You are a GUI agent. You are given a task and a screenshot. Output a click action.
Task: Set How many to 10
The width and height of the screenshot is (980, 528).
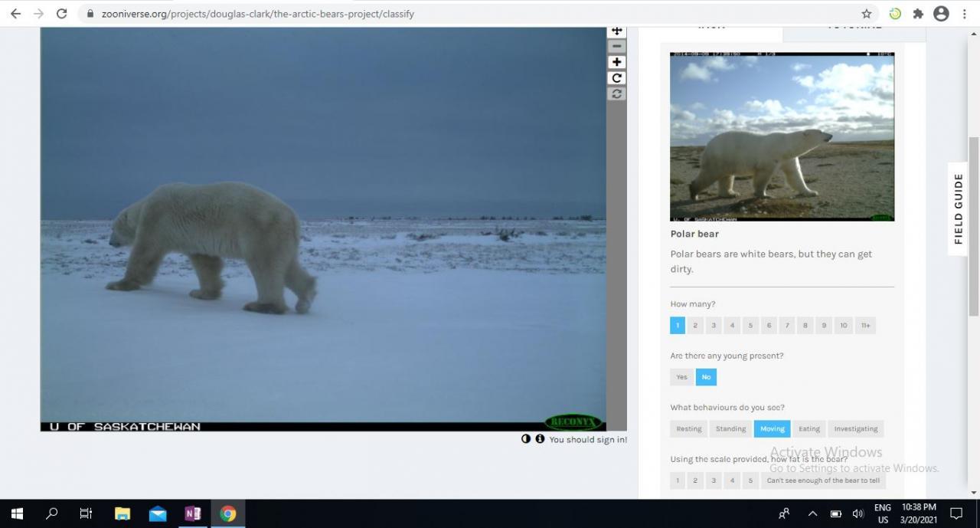[x=844, y=325]
